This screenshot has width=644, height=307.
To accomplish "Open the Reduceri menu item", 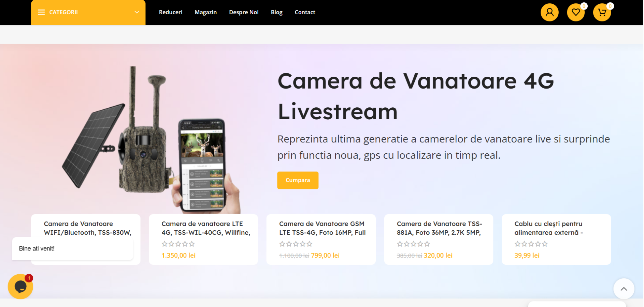I will (171, 12).
